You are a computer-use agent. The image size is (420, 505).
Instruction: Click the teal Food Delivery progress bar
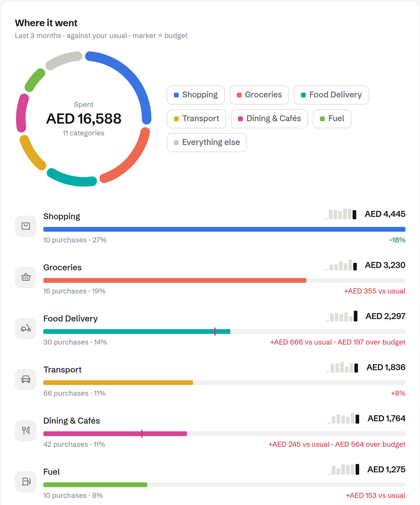tap(137, 331)
